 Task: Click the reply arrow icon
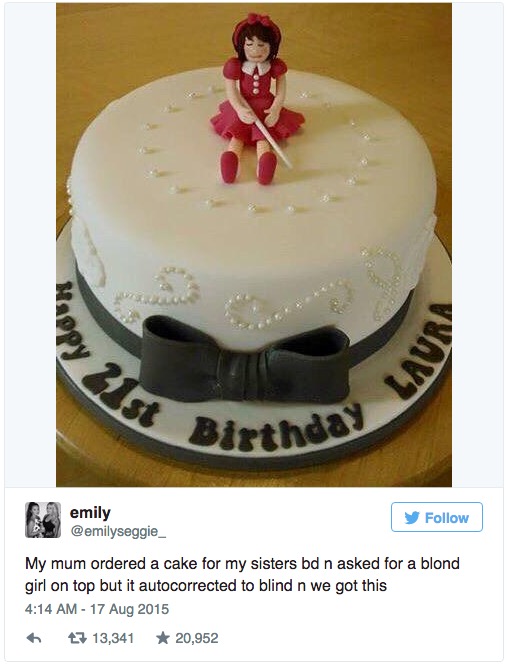pos(34,638)
